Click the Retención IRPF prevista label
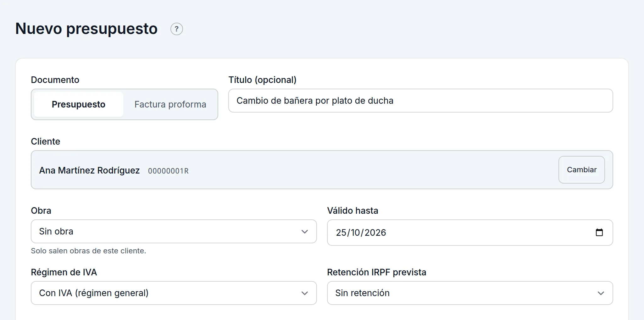 [x=377, y=272]
